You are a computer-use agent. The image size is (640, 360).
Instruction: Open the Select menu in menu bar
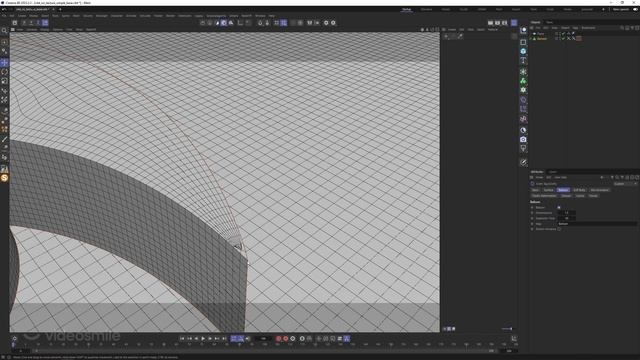tap(44, 16)
